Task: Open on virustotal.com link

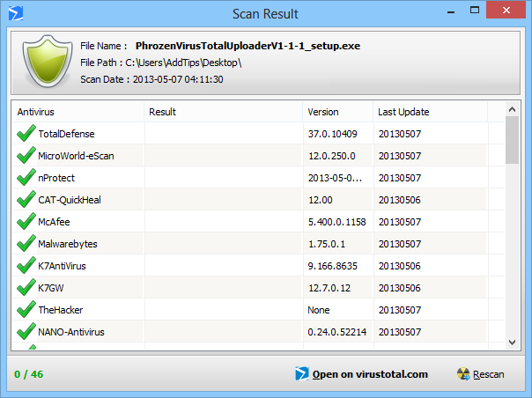Action: 370,374
